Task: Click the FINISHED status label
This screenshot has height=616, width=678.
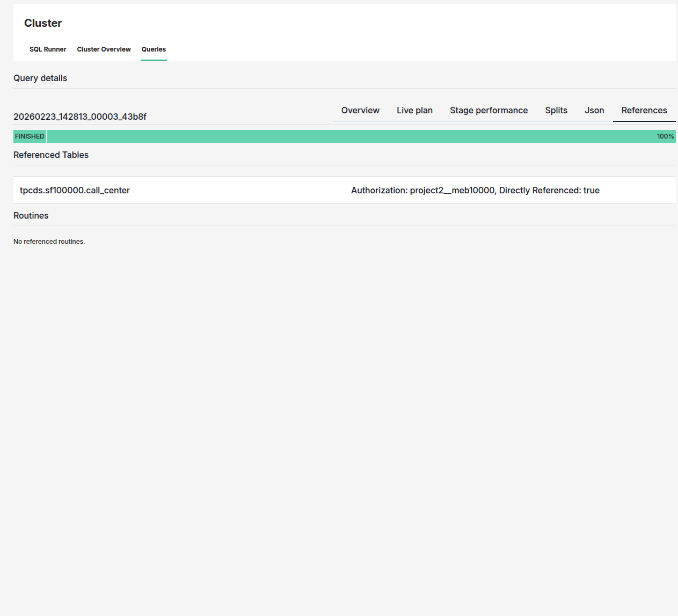Action: tap(29, 136)
